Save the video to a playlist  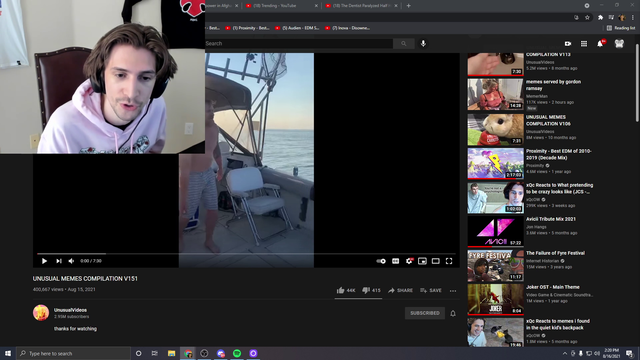tap(431, 290)
